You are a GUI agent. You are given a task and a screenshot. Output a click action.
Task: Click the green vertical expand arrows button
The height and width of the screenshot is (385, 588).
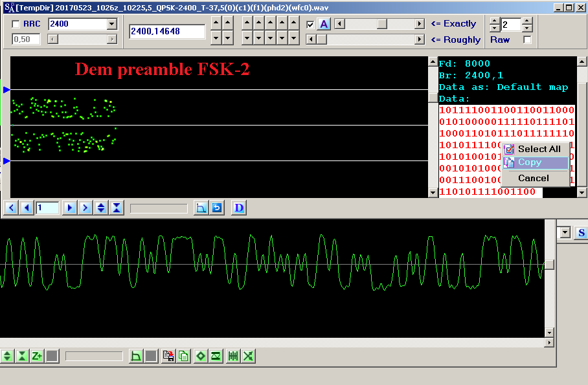8,356
